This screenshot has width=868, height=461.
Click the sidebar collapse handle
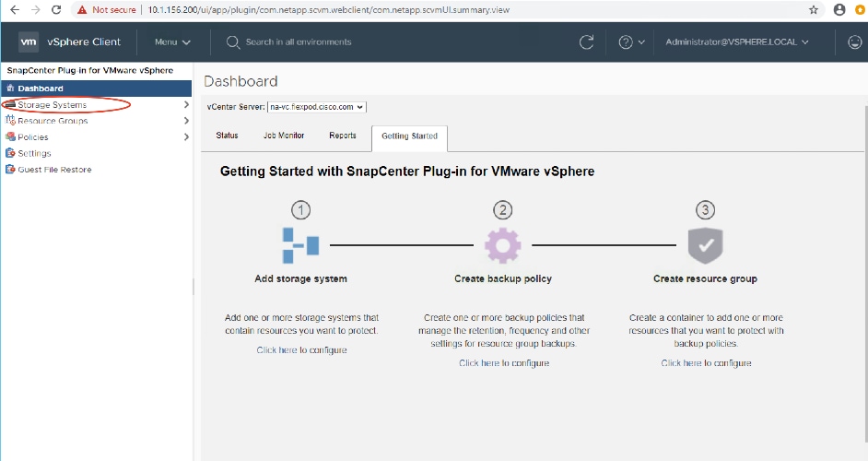[x=194, y=287]
